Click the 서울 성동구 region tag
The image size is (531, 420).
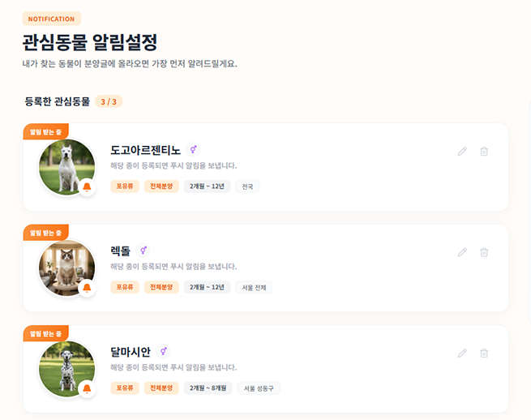click(259, 388)
